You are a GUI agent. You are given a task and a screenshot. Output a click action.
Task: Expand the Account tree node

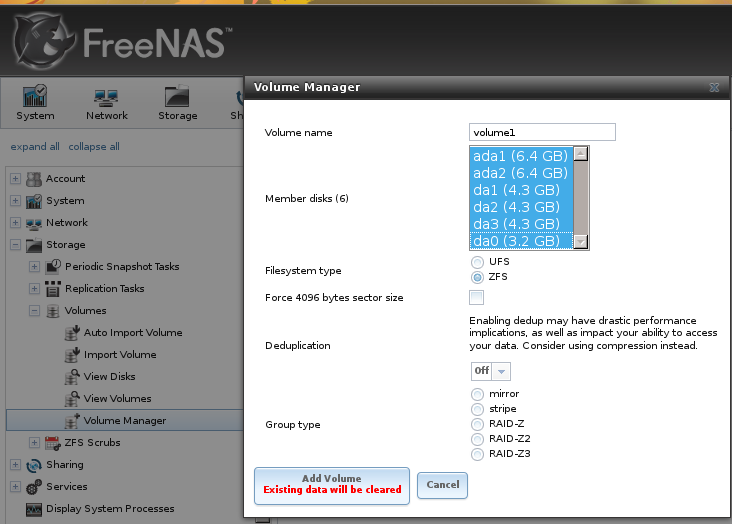pyautogui.click(x=15, y=179)
